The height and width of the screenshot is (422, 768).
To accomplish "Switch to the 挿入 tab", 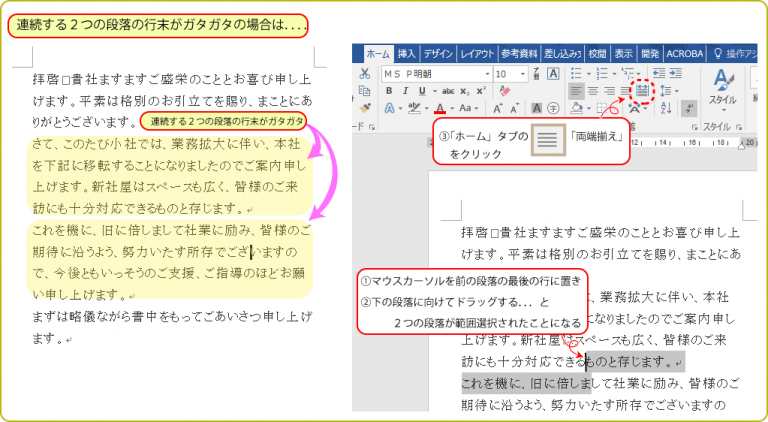I will (407, 53).
